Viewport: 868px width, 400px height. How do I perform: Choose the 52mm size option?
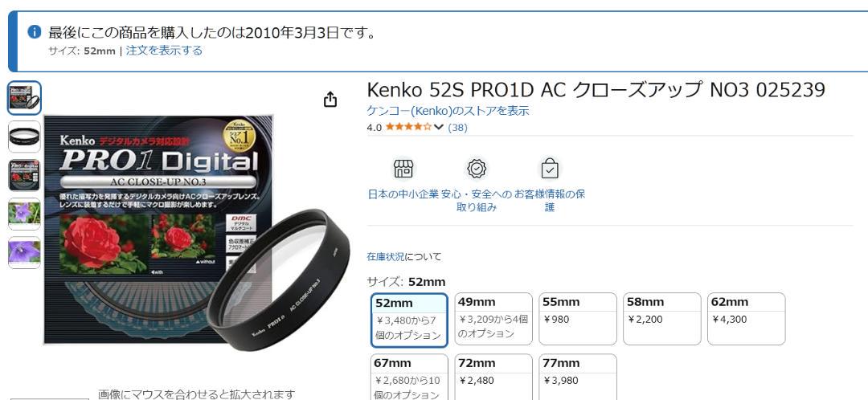409,320
